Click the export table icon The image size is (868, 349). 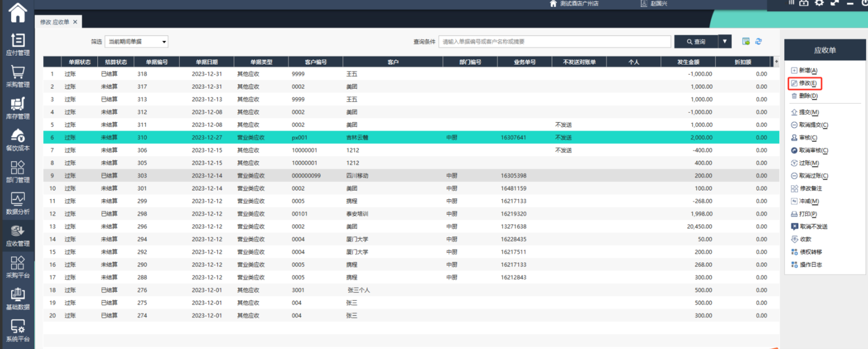746,42
